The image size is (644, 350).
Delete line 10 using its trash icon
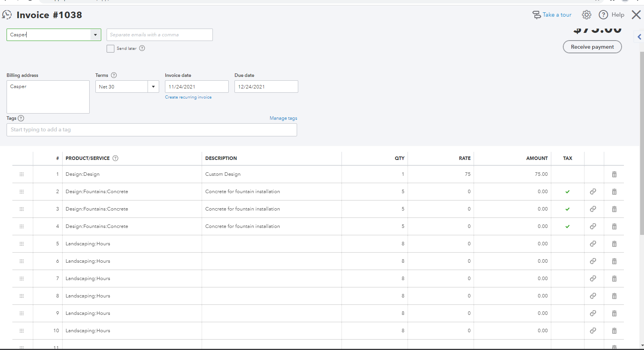click(614, 331)
